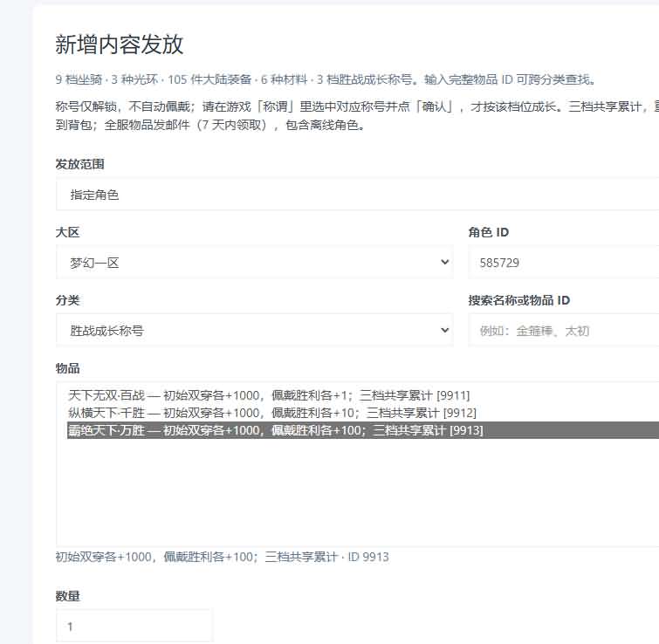Open the 分类 dropdown showing 胜战成长称号

click(254, 331)
